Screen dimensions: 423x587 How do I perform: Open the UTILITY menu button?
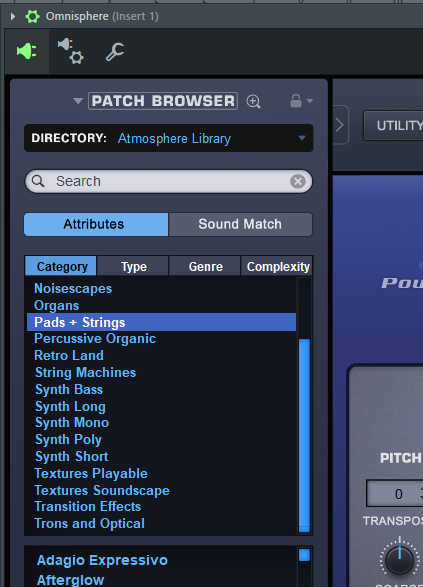point(393,125)
